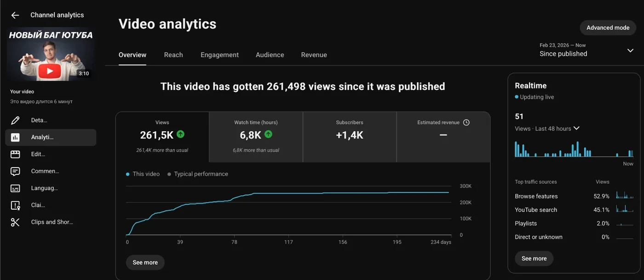Switch to the Reach tab
Screen dimensions: 644x280
click(173, 55)
